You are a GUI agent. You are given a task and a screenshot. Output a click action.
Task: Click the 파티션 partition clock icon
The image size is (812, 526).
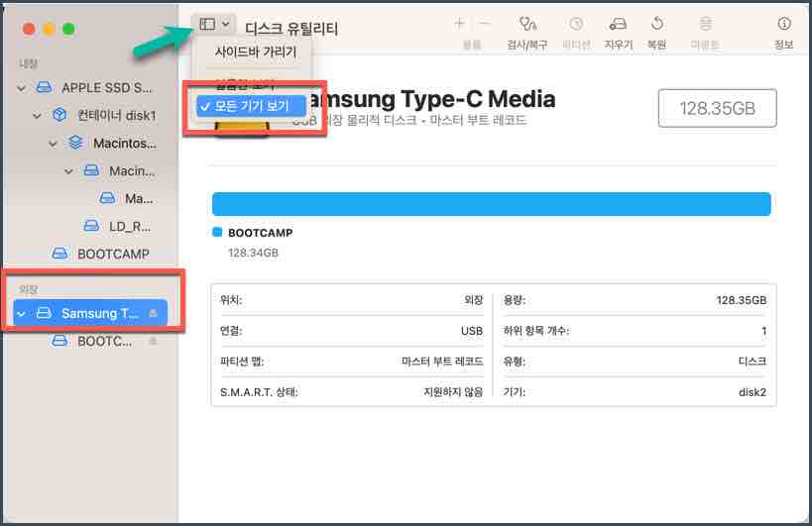tap(576, 24)
